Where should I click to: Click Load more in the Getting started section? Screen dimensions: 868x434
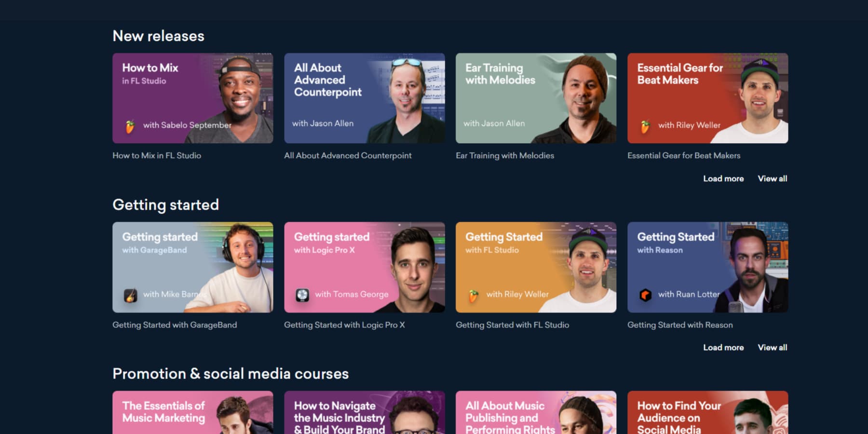(723, 347)
